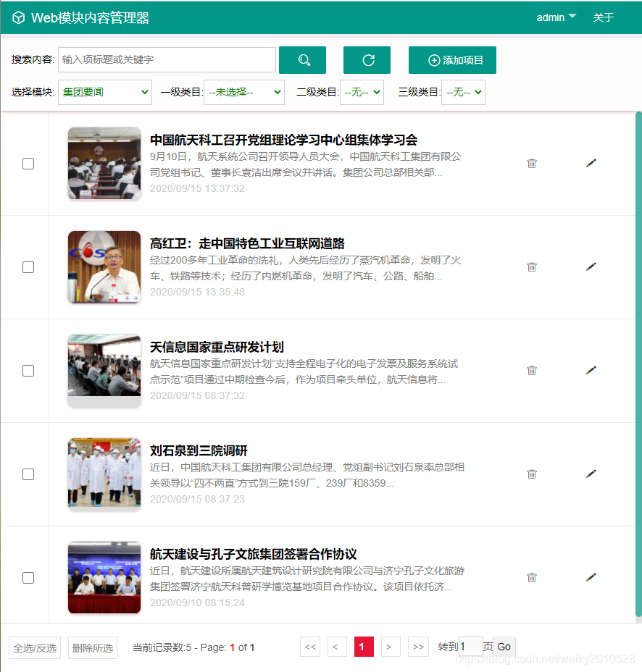Screen dimensions: 642x672
Task: Click the magnifier search button
Action: coord(302,60)
